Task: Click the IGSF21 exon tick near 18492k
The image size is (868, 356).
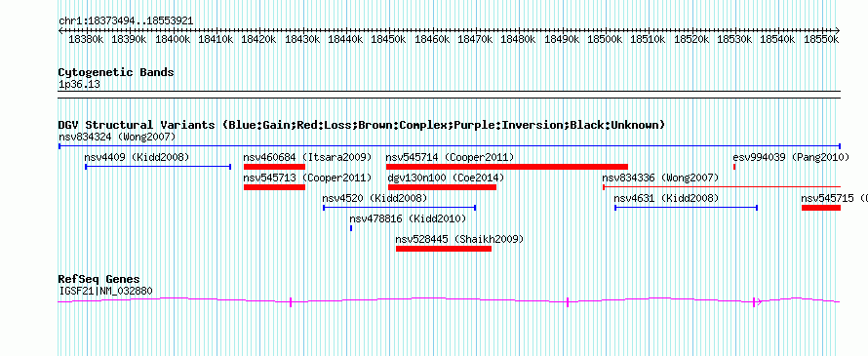Action: 568,301
